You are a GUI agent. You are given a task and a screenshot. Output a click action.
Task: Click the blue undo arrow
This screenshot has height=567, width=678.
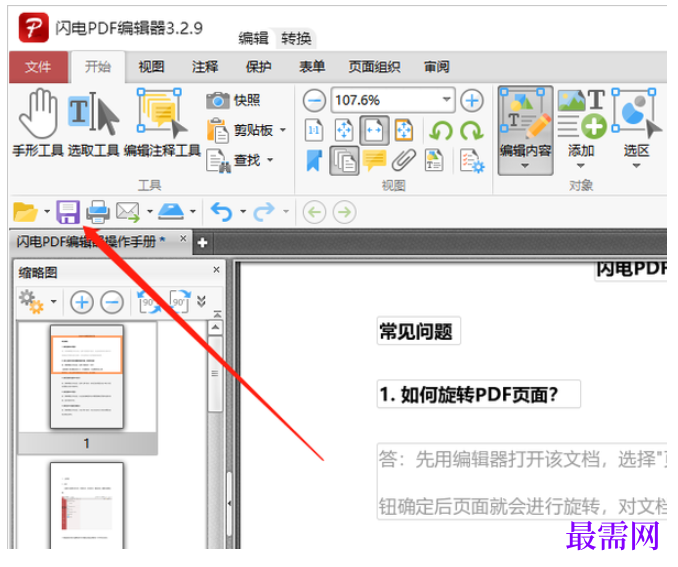[221, 212]
